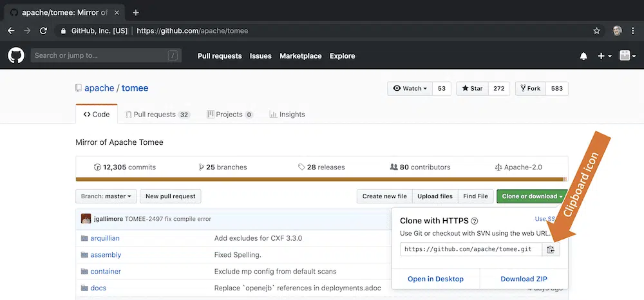Switch to the Pull requests tab
644x300 pixels.
coord(158,115)
